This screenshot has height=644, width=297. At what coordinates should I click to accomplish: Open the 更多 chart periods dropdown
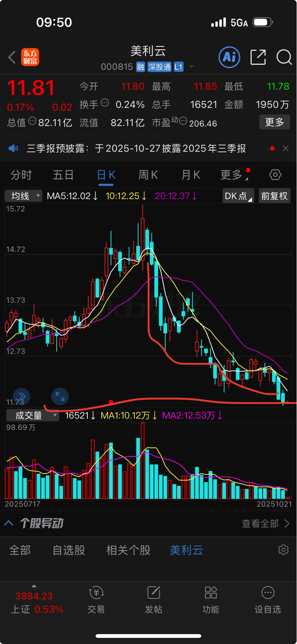(235, 175)
